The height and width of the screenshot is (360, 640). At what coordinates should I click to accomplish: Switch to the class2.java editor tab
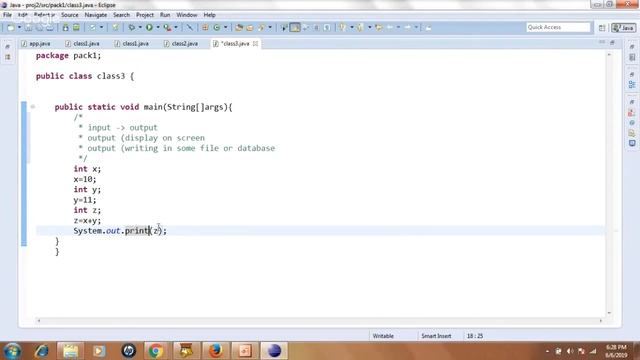[181, 43]
